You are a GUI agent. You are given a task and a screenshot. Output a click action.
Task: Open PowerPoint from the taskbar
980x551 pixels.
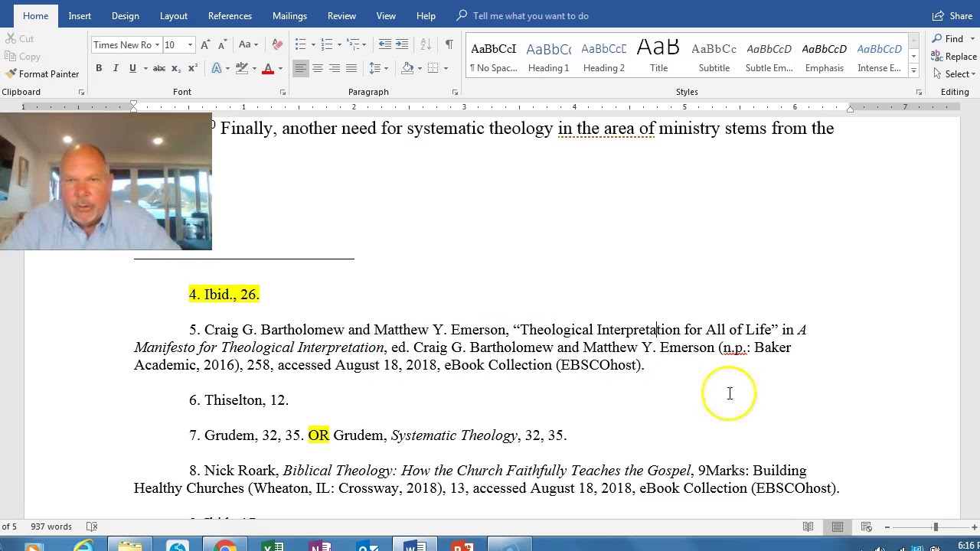click(x=462, y=546)
